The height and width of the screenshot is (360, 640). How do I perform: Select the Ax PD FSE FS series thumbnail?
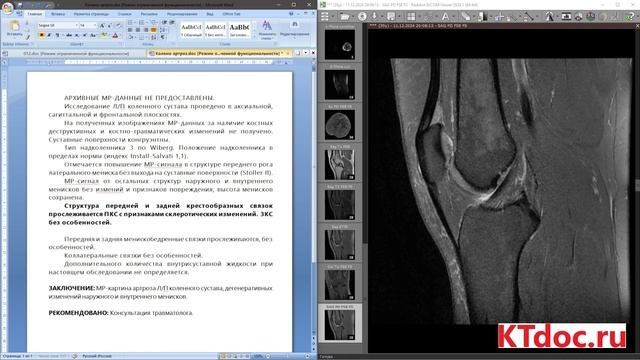click(x=340, y=123)
